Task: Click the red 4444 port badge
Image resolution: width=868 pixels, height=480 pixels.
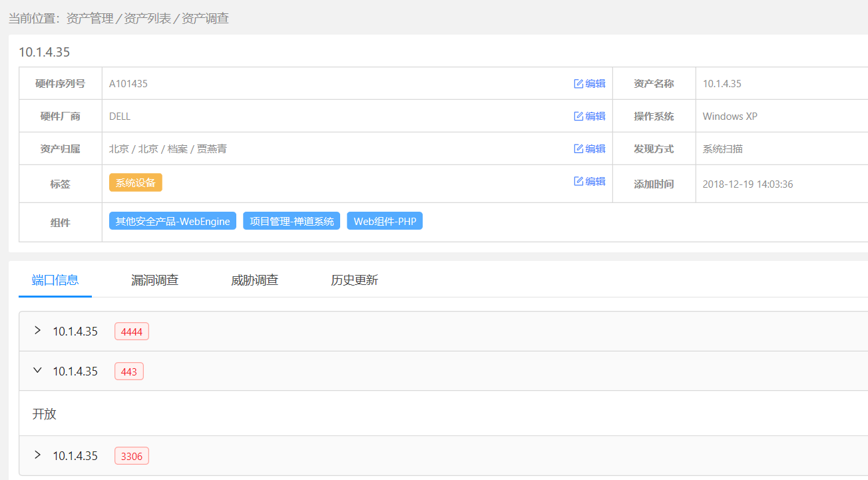Action: pyautogui.click(x=132, y=332)
